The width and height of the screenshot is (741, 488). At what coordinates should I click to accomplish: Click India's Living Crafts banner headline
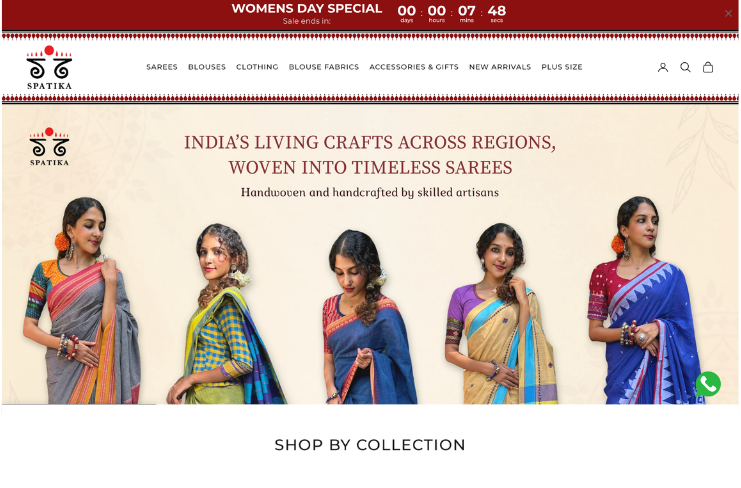point(370,154)
